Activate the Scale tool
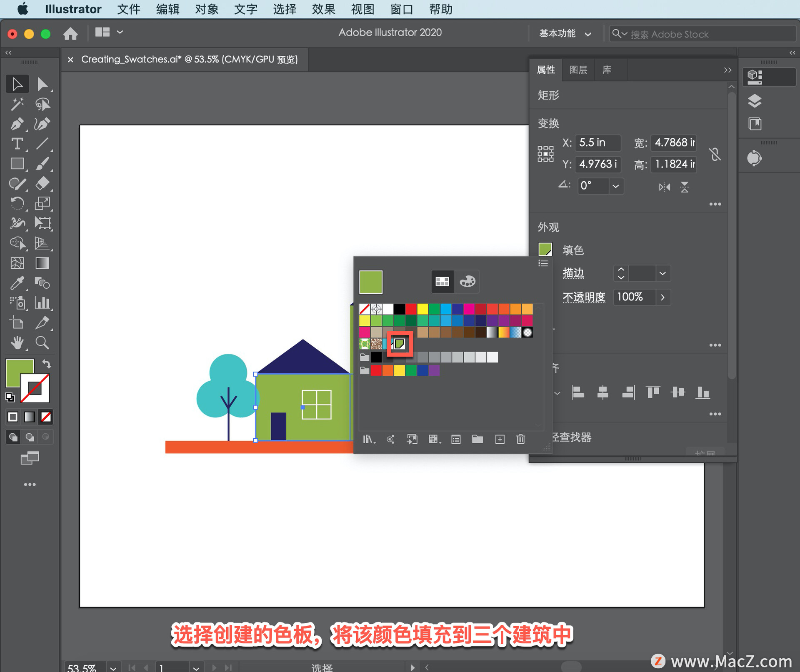This screenshot has width=800, height=672. pyautogui.click(x=42, y=203)
